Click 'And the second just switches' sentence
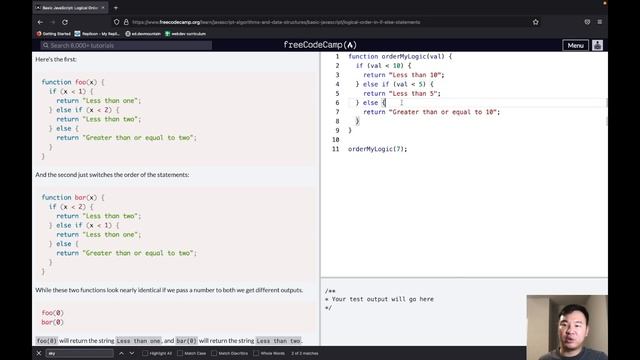 (112, 175)
